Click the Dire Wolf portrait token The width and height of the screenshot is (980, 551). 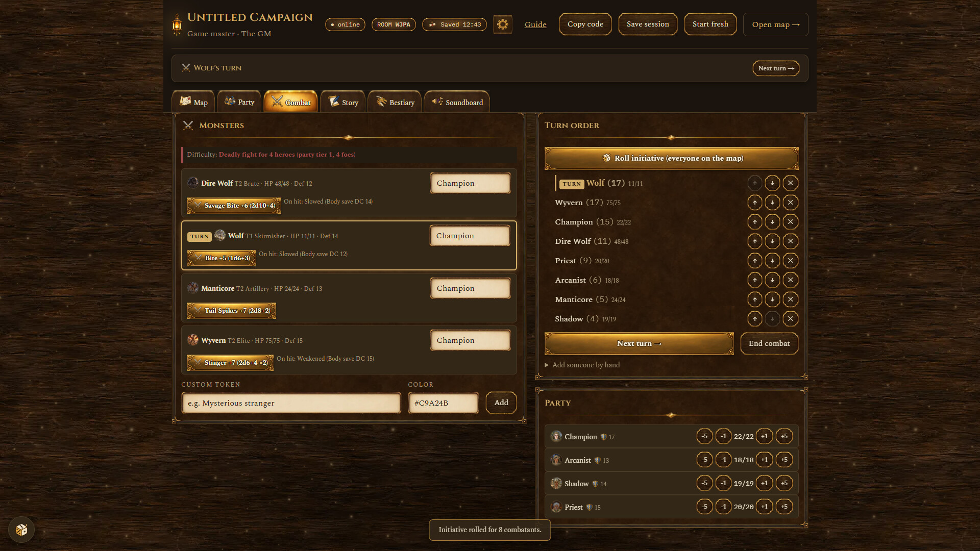192,183
